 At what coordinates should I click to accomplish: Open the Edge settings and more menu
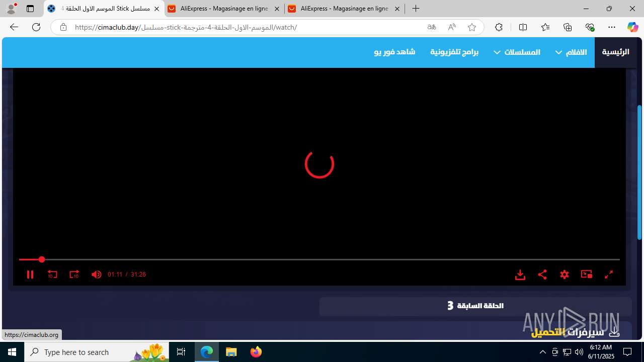tap(612, 27)
